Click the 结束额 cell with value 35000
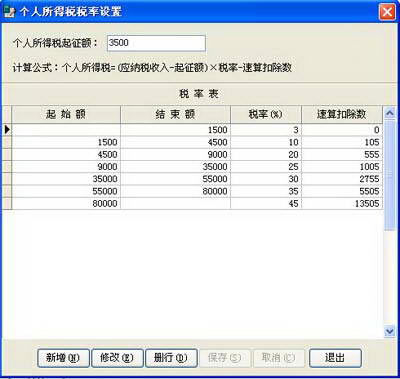400x379 pixels. 175,167
